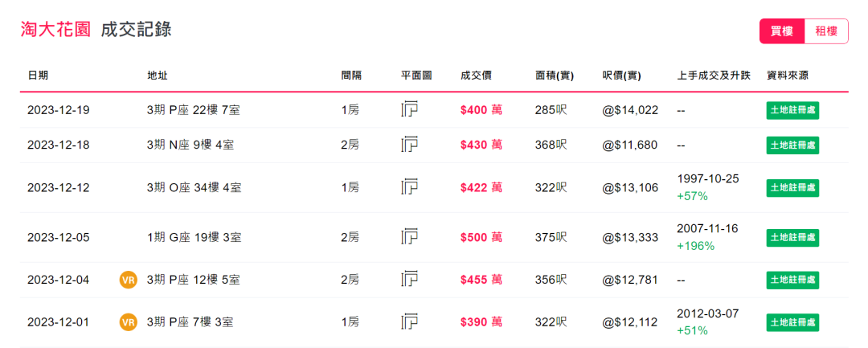868x348 pixels.
Task: Click 土地註冊處 badge on 2023-12-01 row
Action: coord(792,322)
